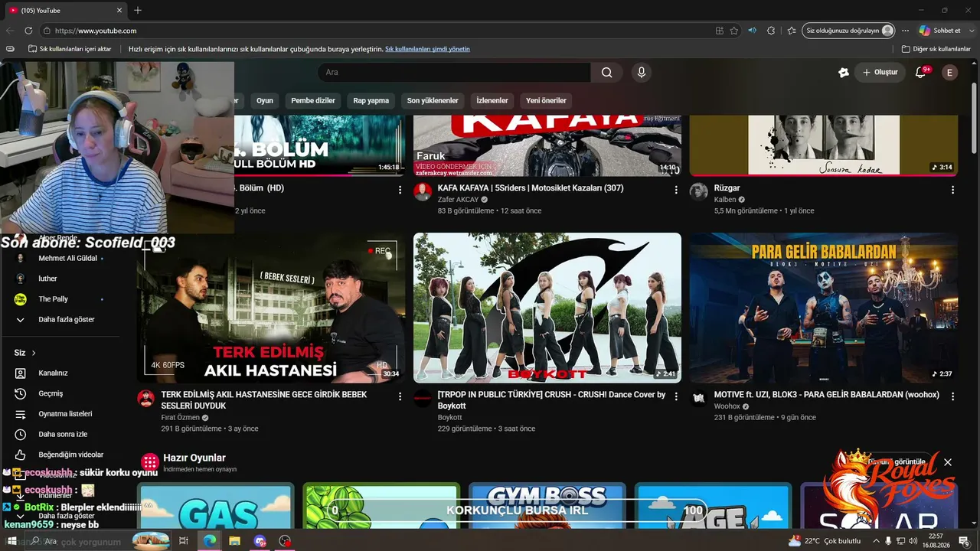Start voice search with the microphone icon
Screen dimensions: 980x551
coord(642,73)
